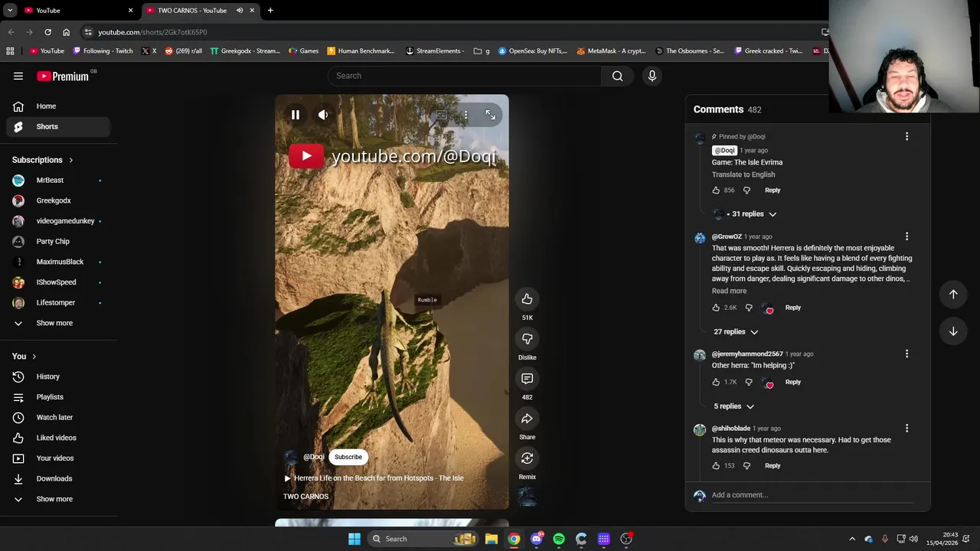The image size is (980, 551).
Task: Show more subscriptions in the sidebar
Action: coord(59,323)
